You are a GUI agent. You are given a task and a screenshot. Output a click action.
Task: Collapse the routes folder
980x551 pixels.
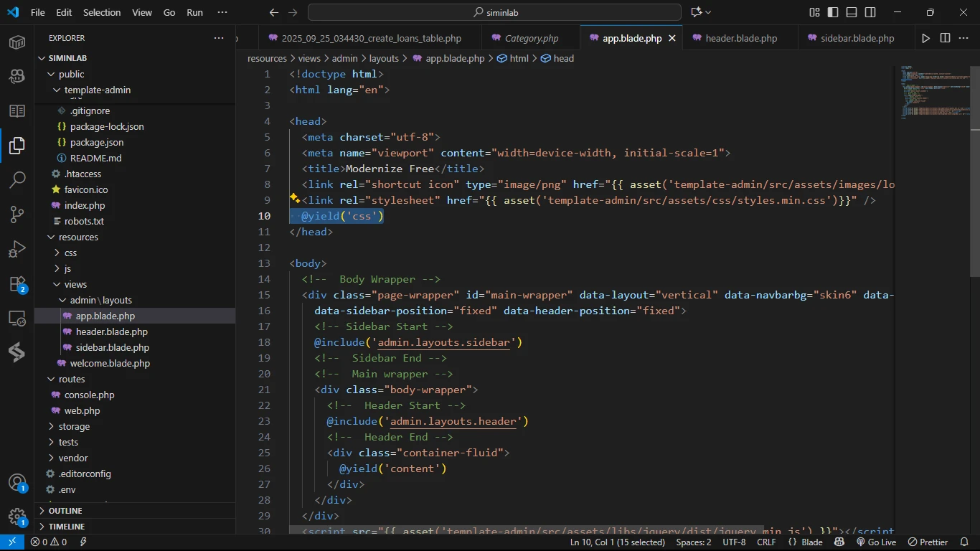pyautogui.click(x=71, y=379)
